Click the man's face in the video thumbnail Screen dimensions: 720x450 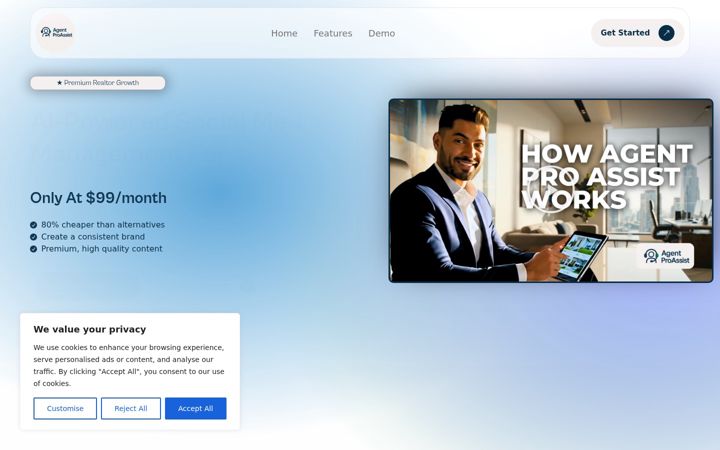click(460, 146)
